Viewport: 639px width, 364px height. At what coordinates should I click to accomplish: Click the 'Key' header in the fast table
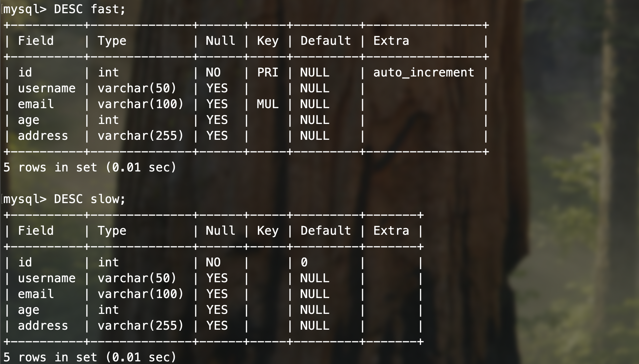click(x=268, y=41)
